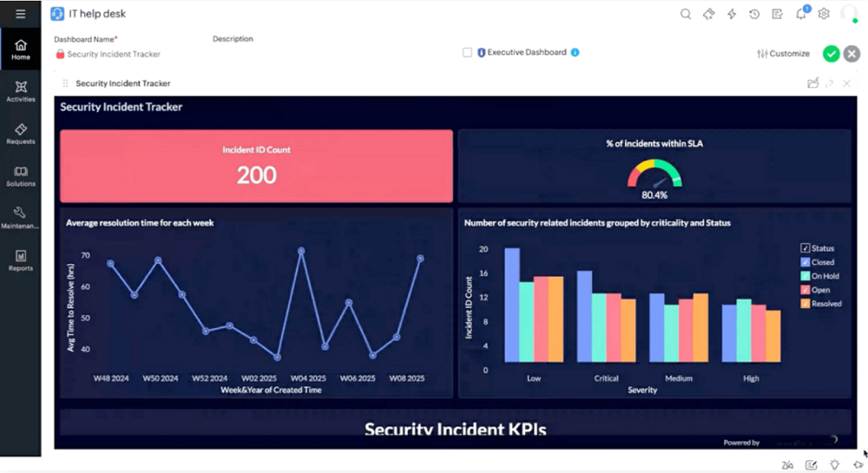This screenshot has width=868, height=473.
Task: Click the Resolved bar for Medium severity
Action: [700, 328]
